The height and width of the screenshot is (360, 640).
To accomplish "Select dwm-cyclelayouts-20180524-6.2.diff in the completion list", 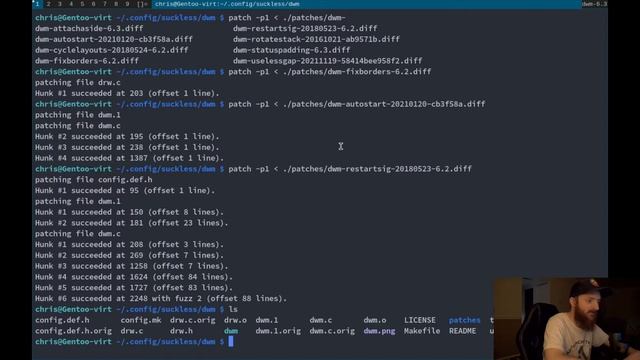I will tap(111, 50).
